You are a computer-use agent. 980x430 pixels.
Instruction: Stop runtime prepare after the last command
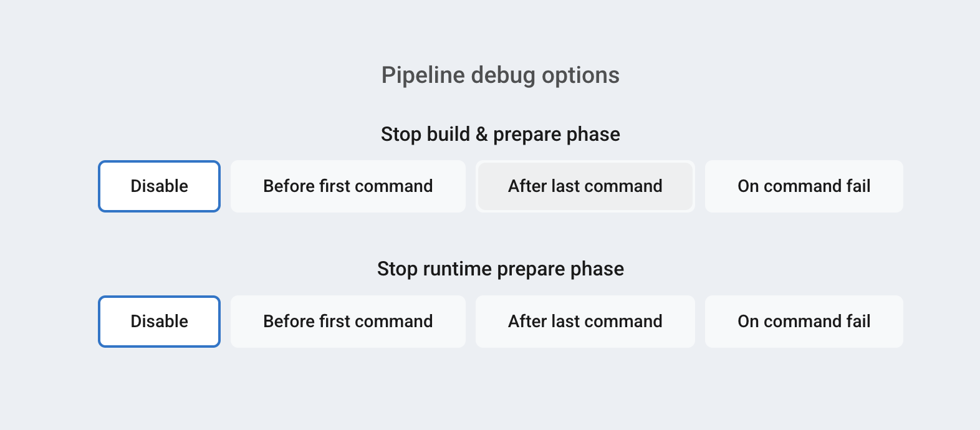[x=585, y=322]
